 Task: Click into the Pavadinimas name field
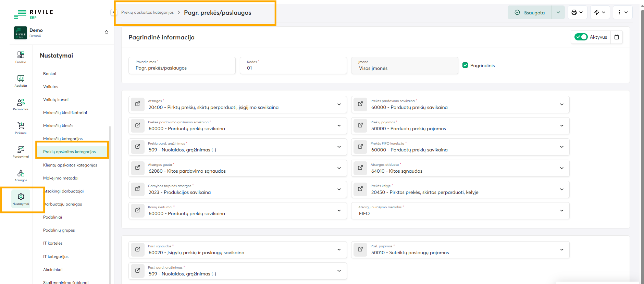(182, 68)
